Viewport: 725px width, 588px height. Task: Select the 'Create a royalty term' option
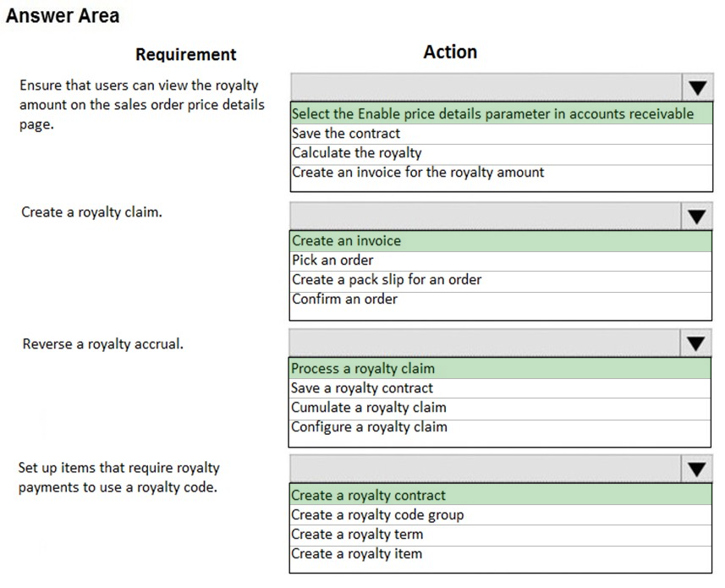coord(501,535)
